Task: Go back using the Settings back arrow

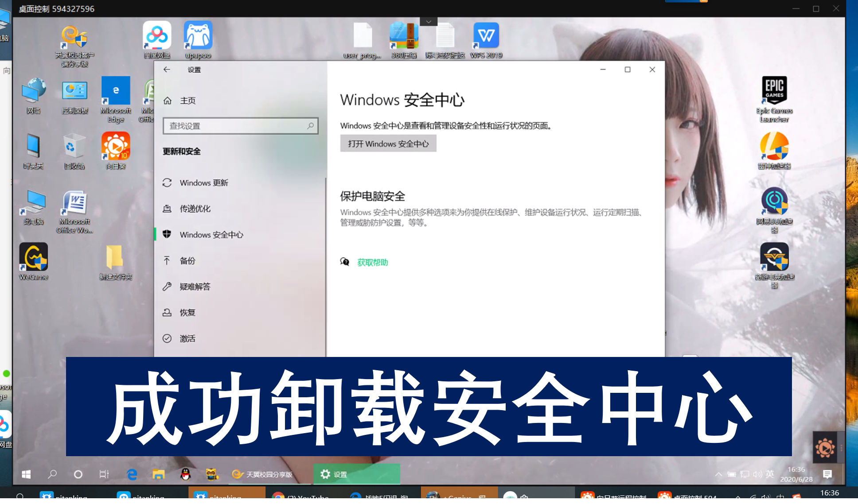Action: pyautogui.click(x=167, y=70)
